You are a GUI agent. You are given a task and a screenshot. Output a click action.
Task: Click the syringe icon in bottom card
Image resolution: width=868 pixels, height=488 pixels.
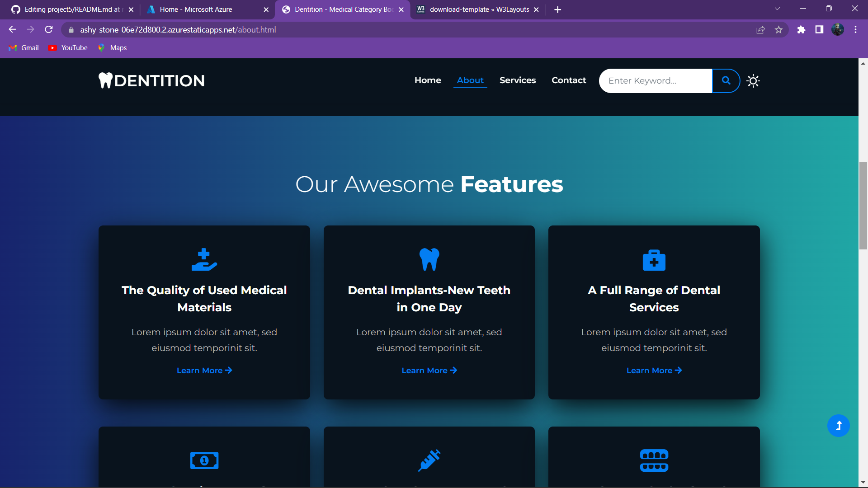429,460
